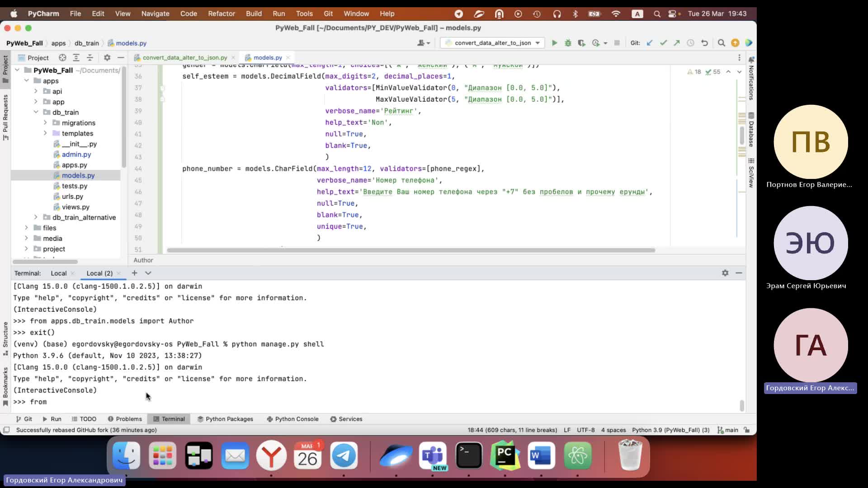Open the Bookmarks tool window

pyautogui.click(x=5, y=386)
